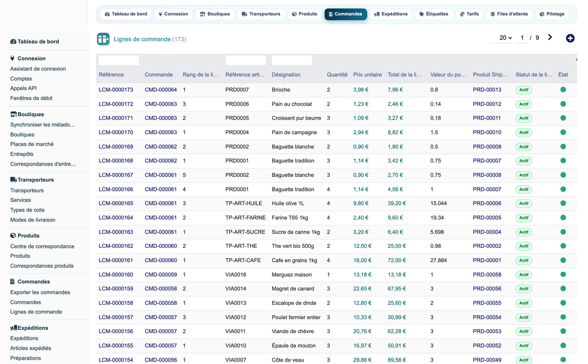
Task: Open Exporter les commandes in sidebar
Action: coord(40,292)
